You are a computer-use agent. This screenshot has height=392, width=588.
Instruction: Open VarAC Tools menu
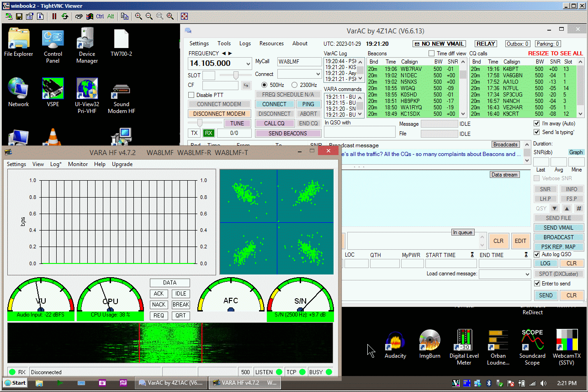pyautogui.click(x=224, y=43)
